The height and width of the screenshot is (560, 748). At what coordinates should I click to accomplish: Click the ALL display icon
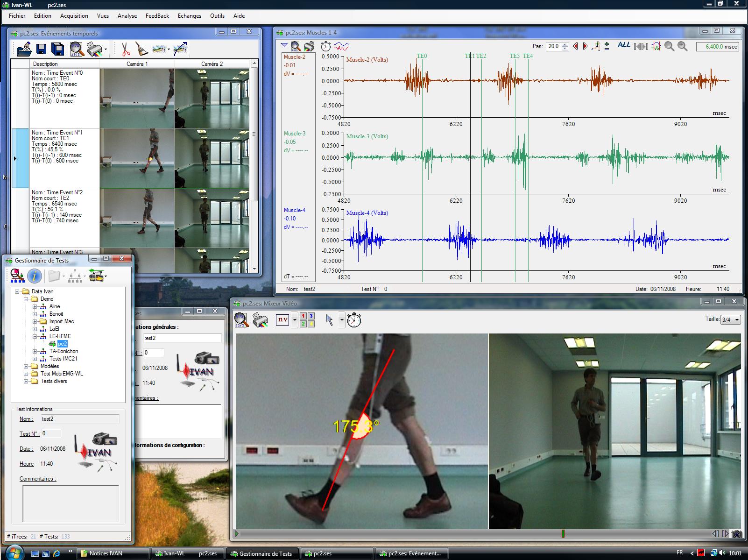point(624,45)
